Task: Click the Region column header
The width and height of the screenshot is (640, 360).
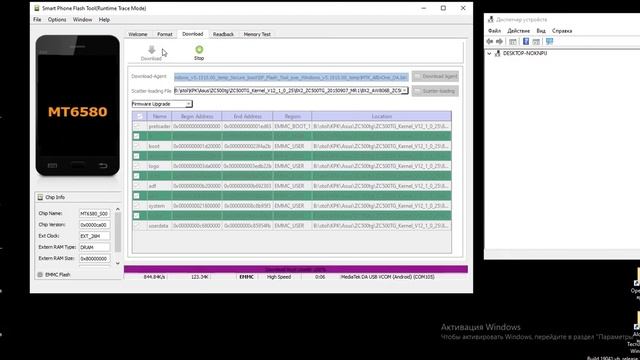Action: pyautogui.click(x=292, y=116)
